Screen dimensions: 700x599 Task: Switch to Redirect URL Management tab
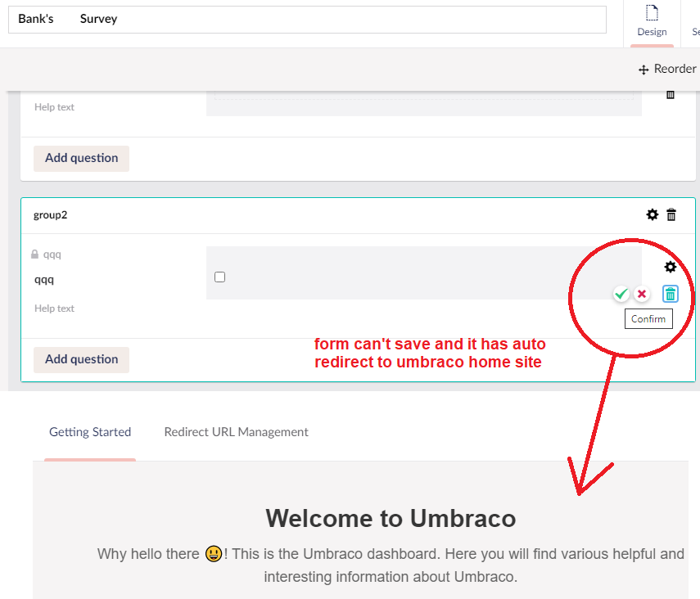[236, 432]
